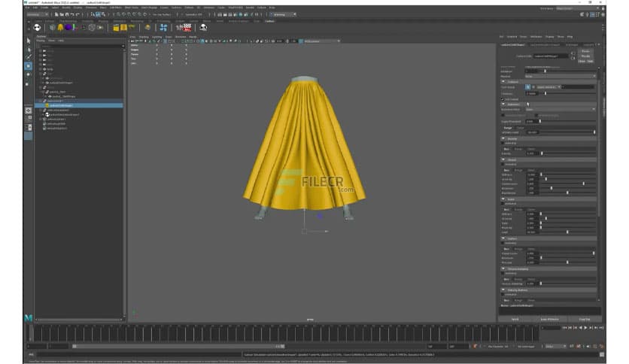Image resolution: width=629 pixels, height=364 pixels.
Task: Play the animation backward
Action: point(580,328)
